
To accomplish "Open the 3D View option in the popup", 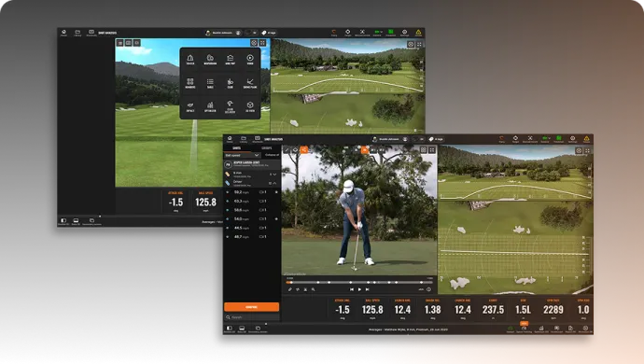I will point(250,106).
